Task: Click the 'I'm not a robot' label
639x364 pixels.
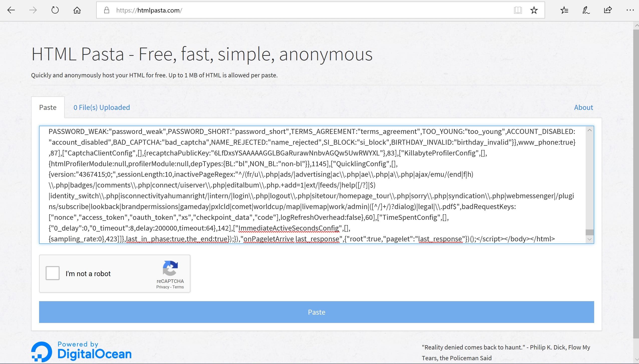Action: pos(88,274)
